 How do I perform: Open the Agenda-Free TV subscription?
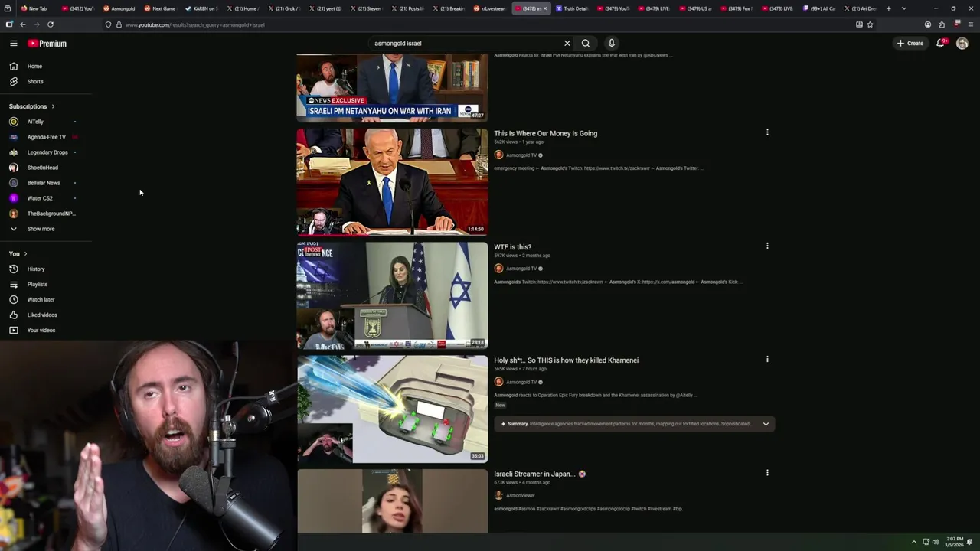(46, 137)
